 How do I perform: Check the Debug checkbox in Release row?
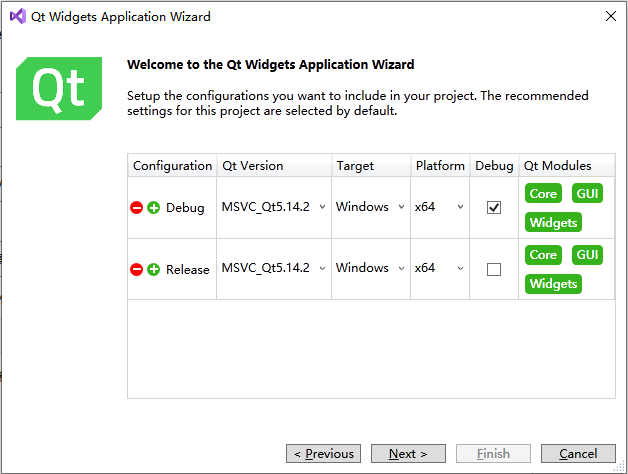(494, 269)
